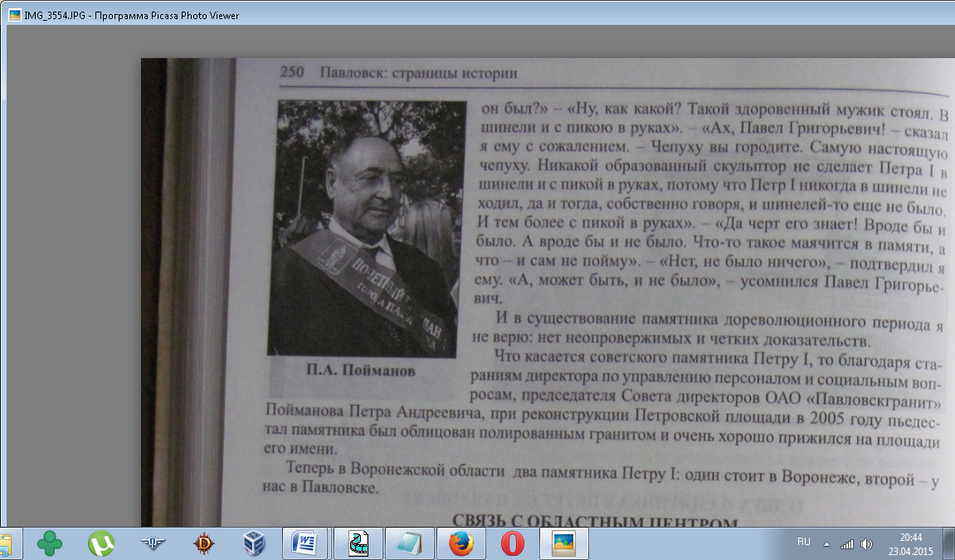The image size is (955, 560).
Task: Switch to Microsoft Word in taskbar
Action: coord(306,543)
